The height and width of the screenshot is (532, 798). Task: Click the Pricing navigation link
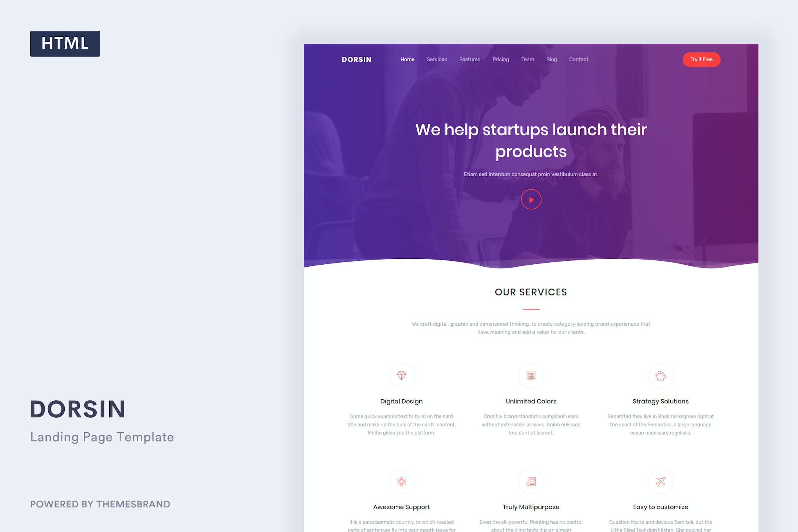(500, 60)
